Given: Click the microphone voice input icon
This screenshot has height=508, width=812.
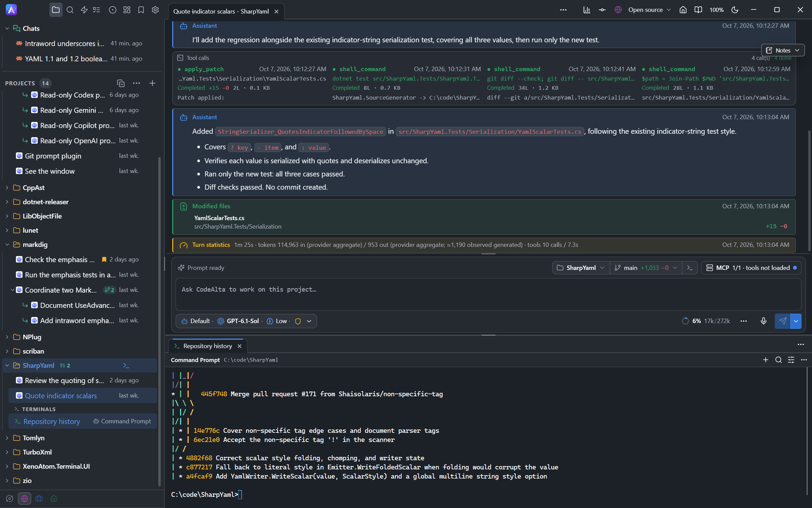Looking at the screenshot, I should click(763, 321).
